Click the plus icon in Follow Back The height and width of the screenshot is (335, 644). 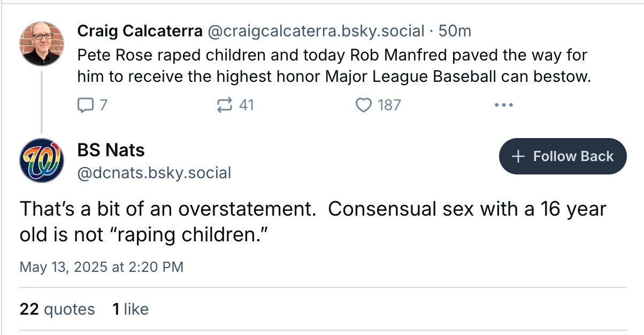518,156
